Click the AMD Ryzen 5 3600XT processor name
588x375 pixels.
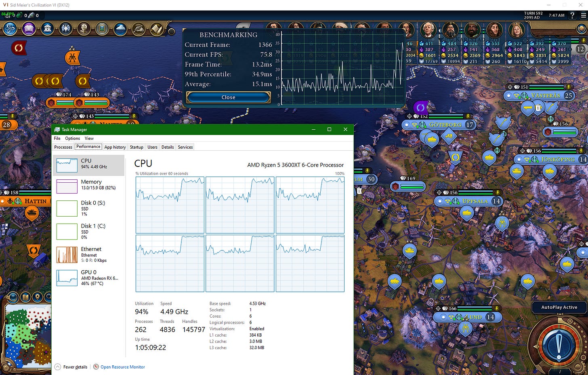click(296, 165)
